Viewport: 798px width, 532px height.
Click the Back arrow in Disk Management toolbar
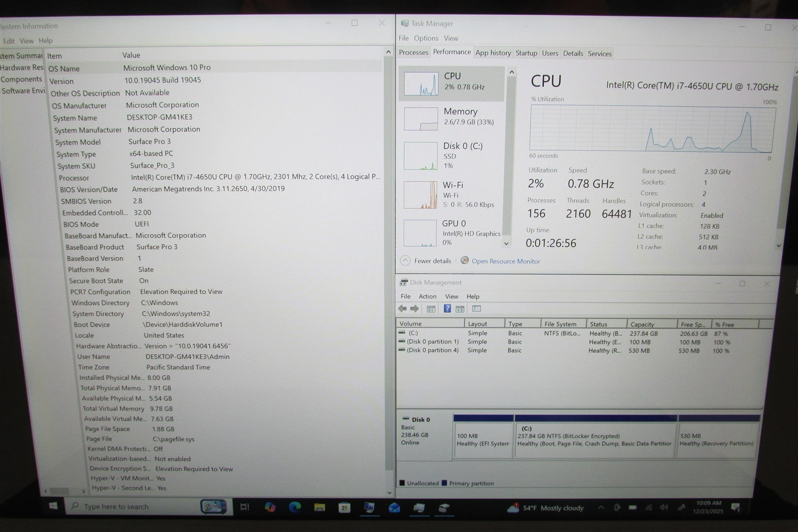point(402,309)
